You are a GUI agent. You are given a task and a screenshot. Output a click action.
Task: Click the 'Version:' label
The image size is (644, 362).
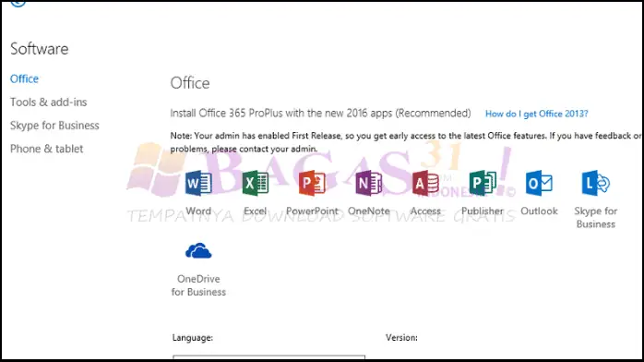pyautogui.click(x=401, y=338)
